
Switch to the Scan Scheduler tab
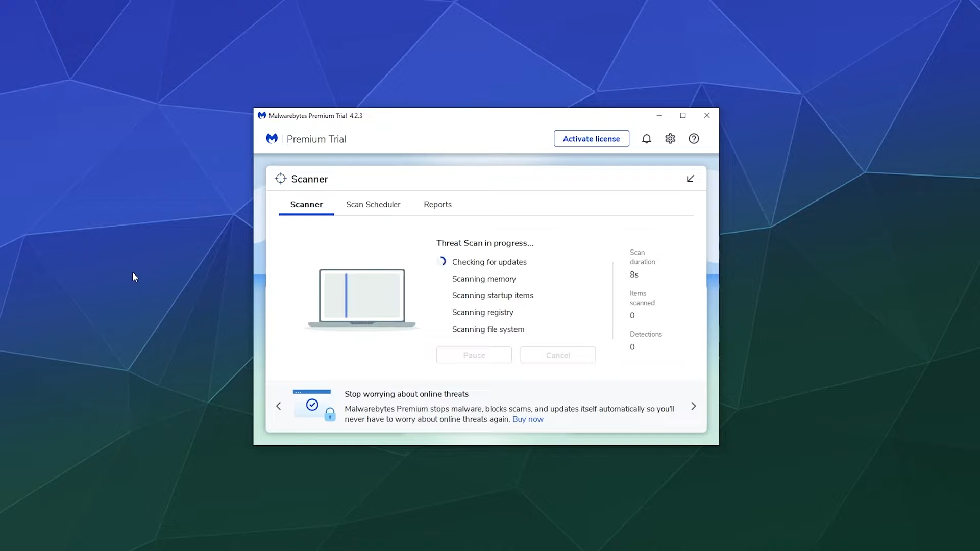coord(373,204)
